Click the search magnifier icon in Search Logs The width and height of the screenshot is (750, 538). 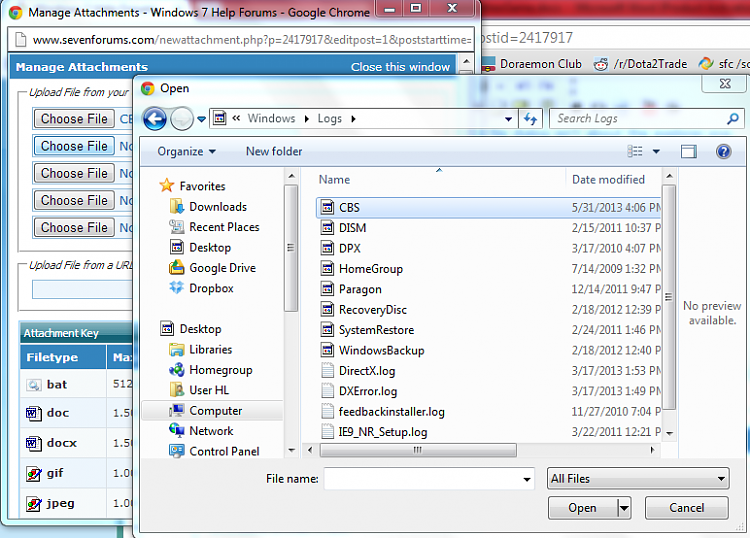pyautogui.click(x=732, y=119)
